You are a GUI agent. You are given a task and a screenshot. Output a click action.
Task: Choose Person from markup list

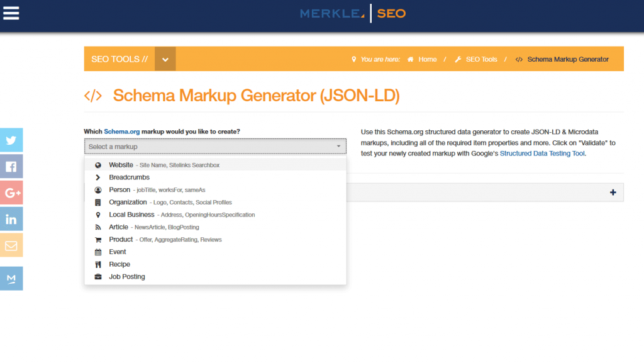[215, 190]
